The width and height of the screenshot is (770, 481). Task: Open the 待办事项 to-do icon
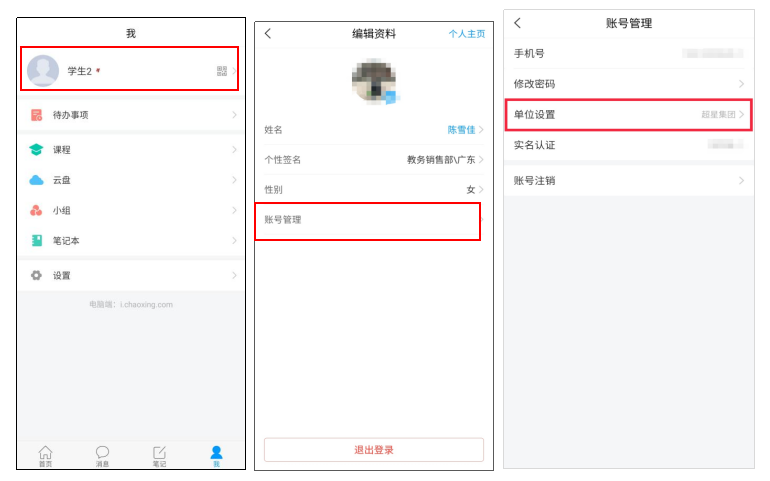click(x=36, y=115)
